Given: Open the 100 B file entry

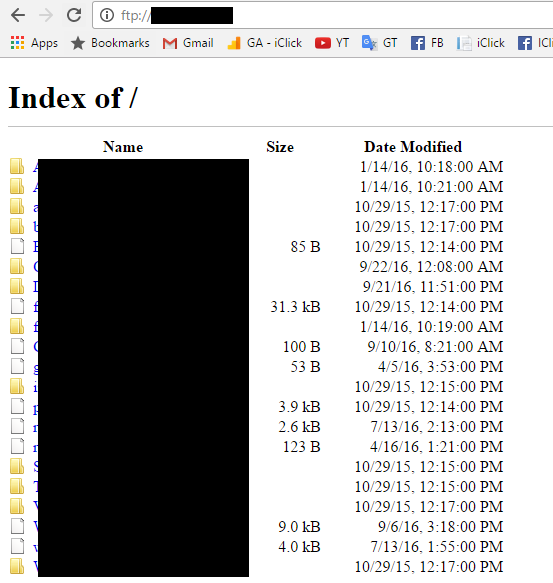Looking at the screenshot, I should 36,347.
